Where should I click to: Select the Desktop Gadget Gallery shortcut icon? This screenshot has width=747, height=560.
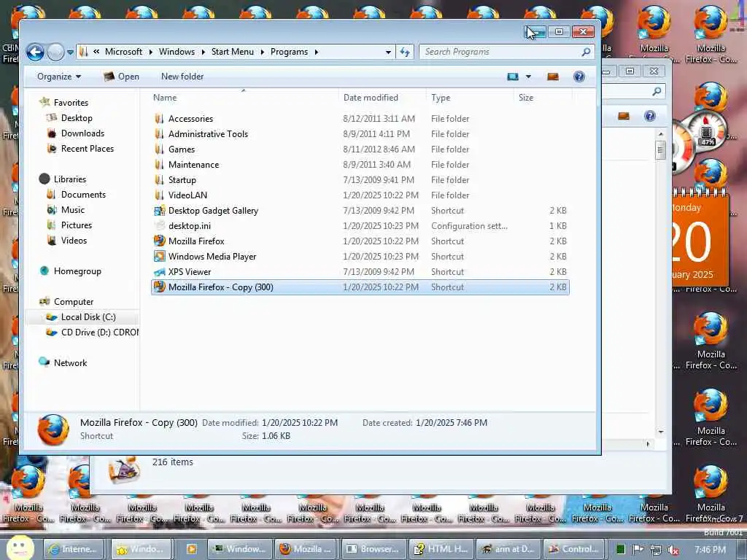pyautogui.click(x=160, y=211)
